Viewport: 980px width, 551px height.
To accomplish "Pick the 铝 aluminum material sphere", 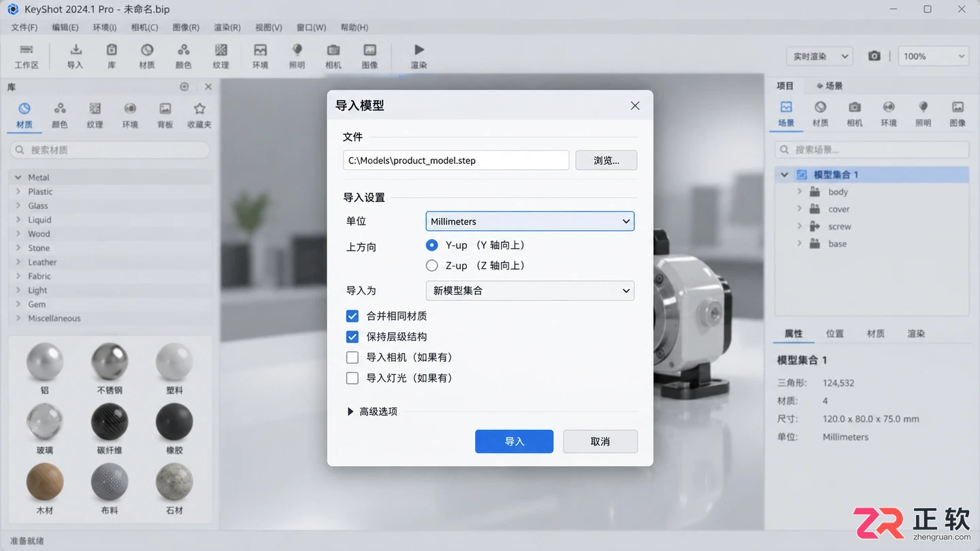I will click(x=45, y=362).
